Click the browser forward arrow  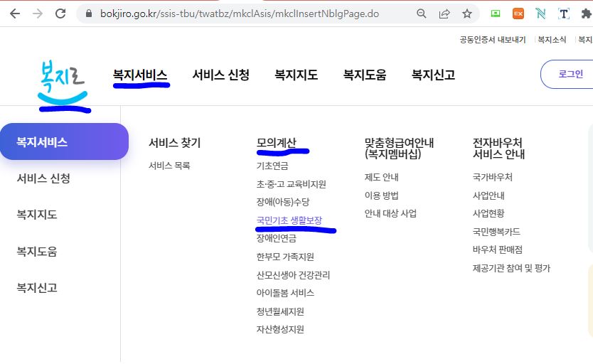click(x=38, y=14)
